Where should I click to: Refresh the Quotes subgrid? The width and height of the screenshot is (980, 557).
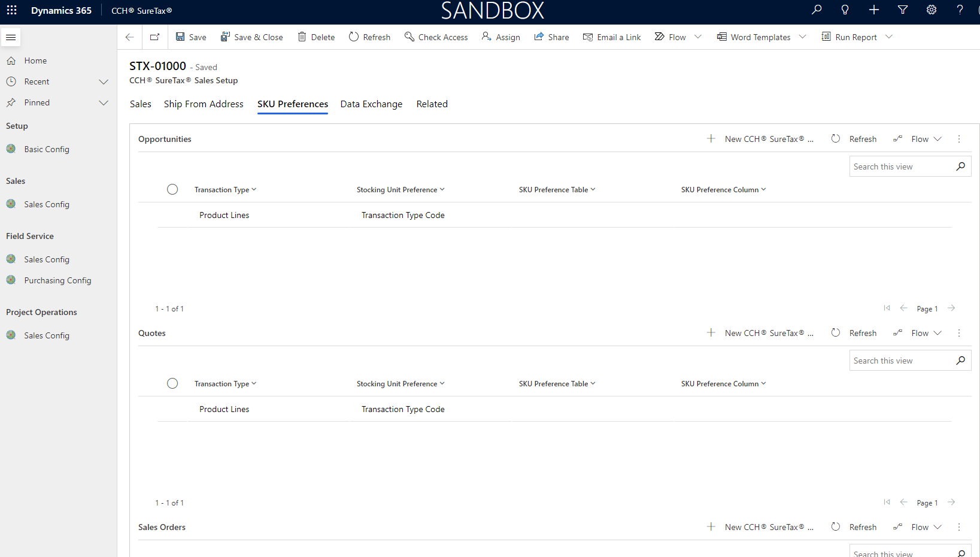tap(854, 333)
